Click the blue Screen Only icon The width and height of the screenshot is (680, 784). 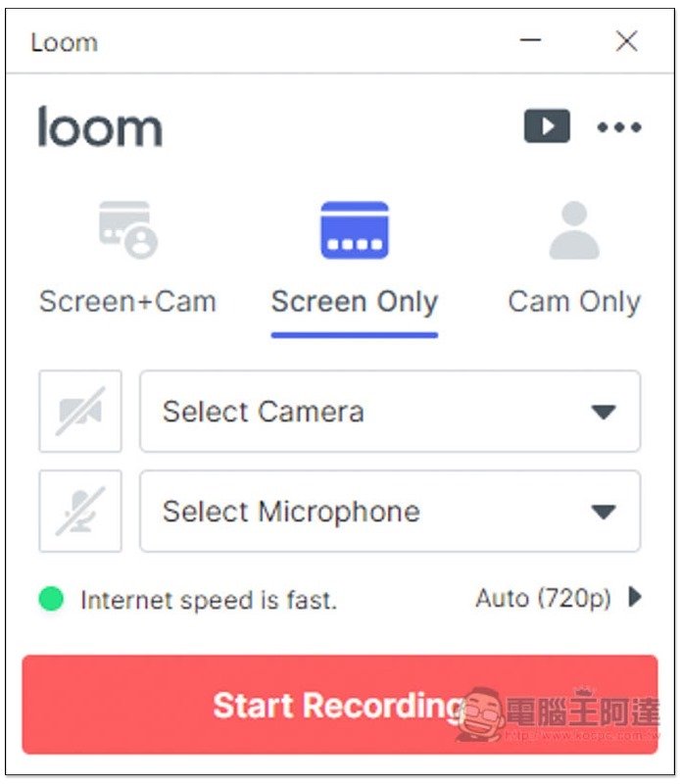pyautogui.click(x=355, y=230)
